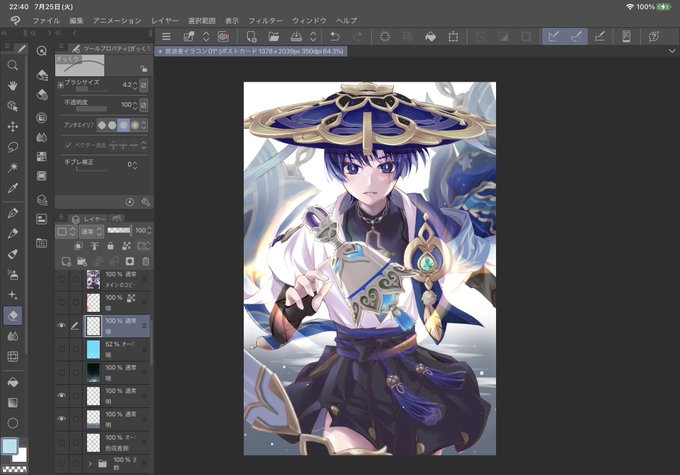Select the Hand move-view tool
Screen dimensions: 680x475
(x=13, y=86)
